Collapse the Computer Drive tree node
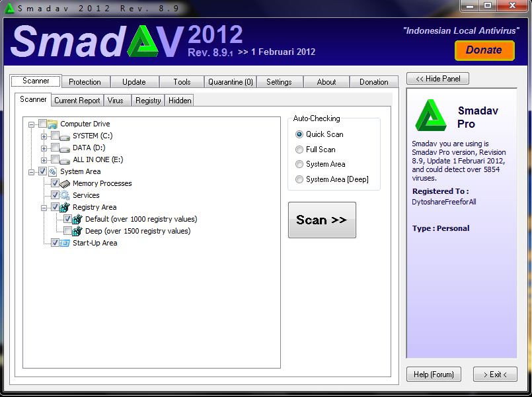Image resolution: width=532 pixels, height=397 pixels. 32,124
